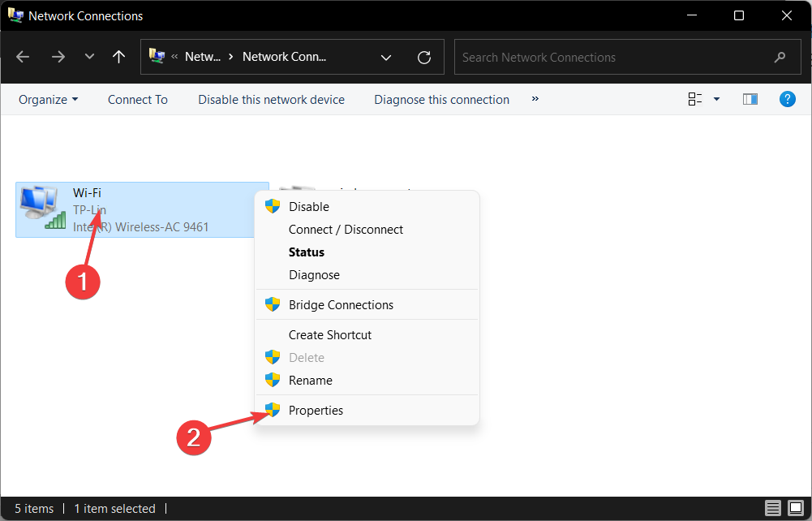812x521 pixels.
Task: Switch to details view in status bar
Action: pos(773,509)
